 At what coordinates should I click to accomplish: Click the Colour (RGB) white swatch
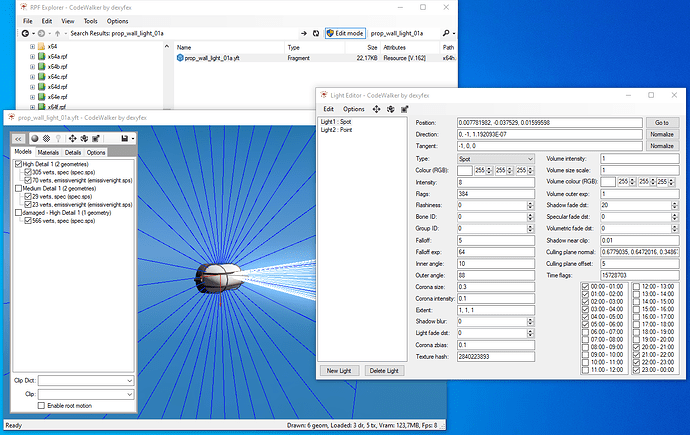click(465, 170)
